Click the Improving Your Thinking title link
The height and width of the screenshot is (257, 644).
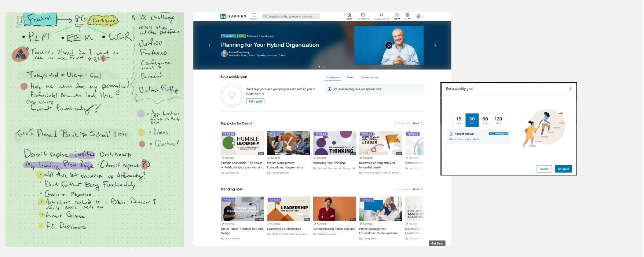point(329,163)
